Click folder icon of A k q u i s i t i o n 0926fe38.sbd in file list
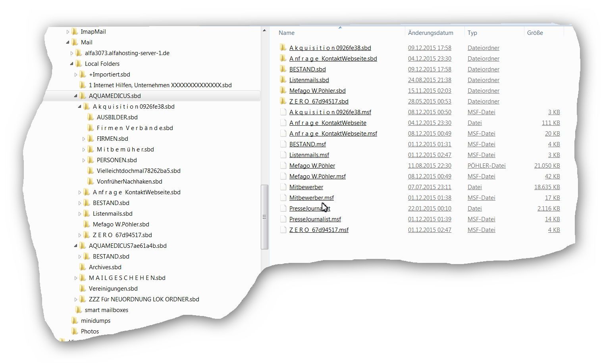The height and width of the screenshot is (364, 603). 283,48
